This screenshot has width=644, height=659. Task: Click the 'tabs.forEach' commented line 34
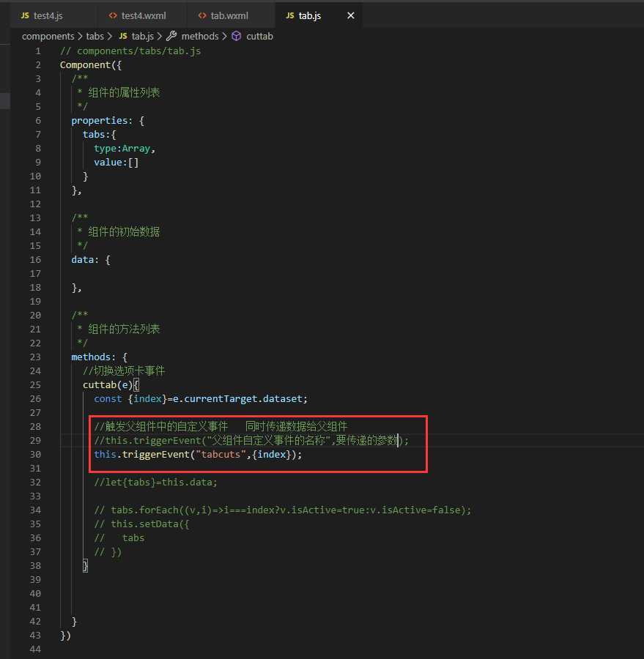point(283,510)
